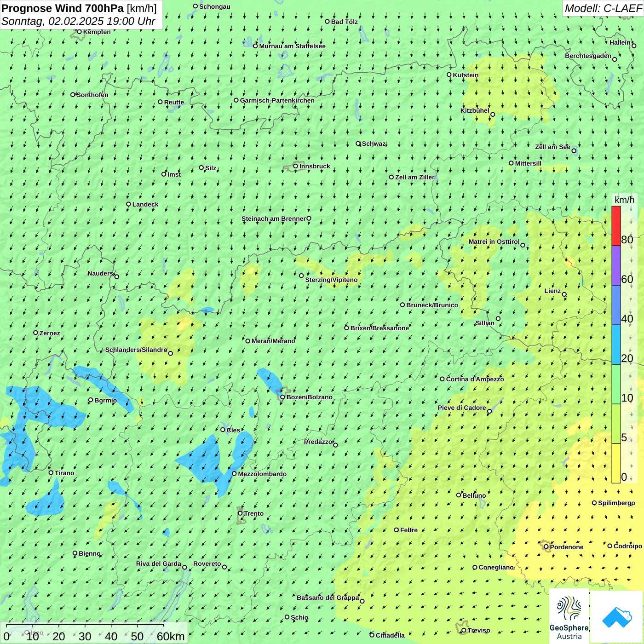Click the 'Berchtesgaden' label
The image size is (644, 644).
(588, 56)
